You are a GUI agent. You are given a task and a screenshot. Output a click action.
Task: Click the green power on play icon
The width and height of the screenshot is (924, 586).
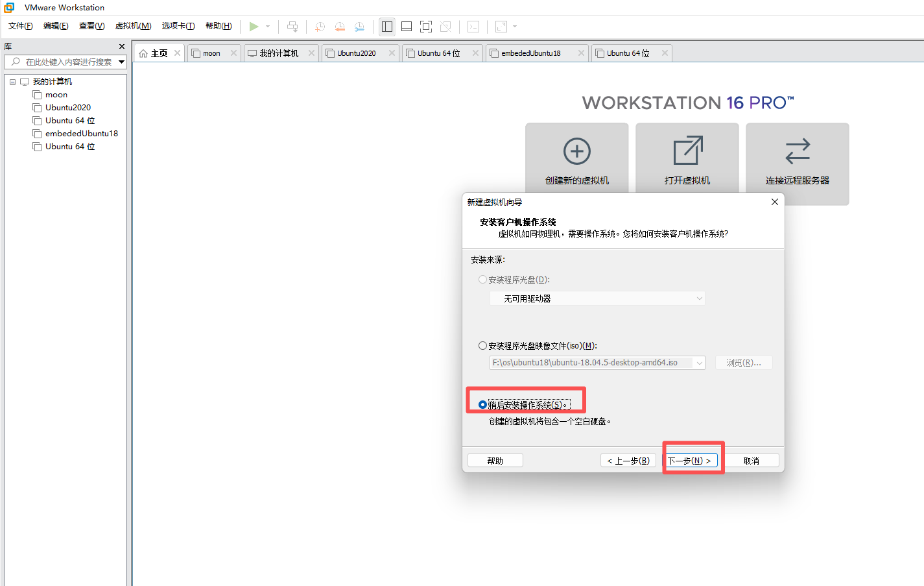point(254,27)
